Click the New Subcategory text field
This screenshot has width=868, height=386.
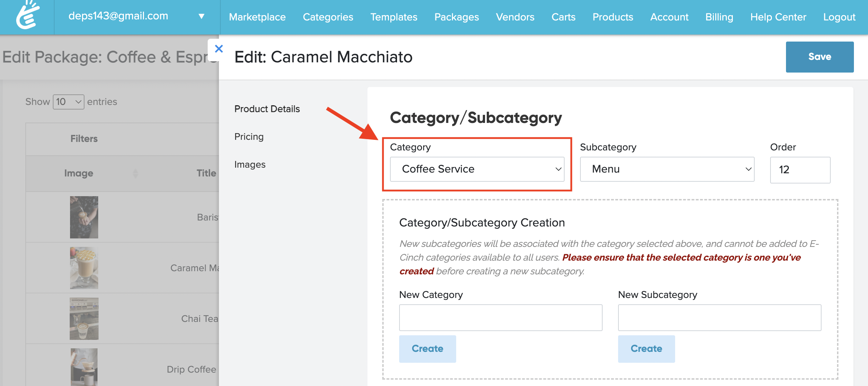coord(719,318)
